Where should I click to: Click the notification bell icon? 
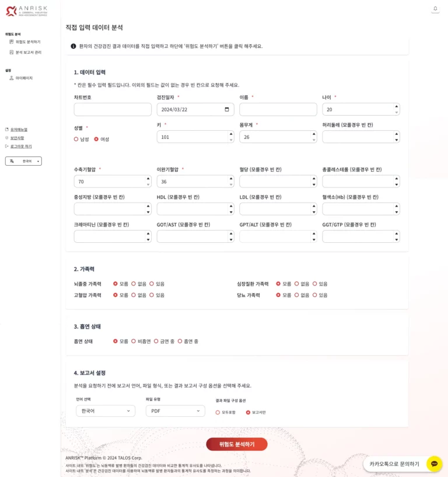click(435, 9)
